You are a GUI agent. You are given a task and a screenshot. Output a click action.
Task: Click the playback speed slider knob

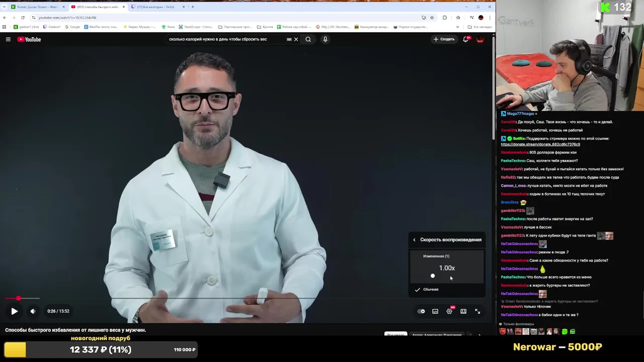pos(433,276)
